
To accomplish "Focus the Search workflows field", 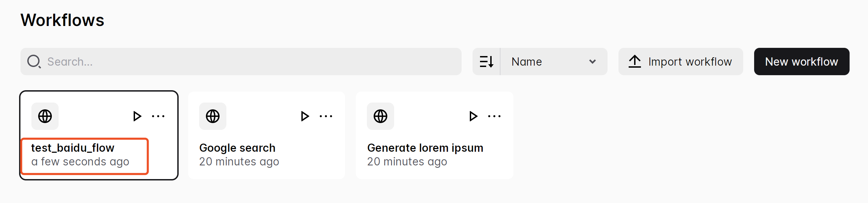I will (241, 62).
